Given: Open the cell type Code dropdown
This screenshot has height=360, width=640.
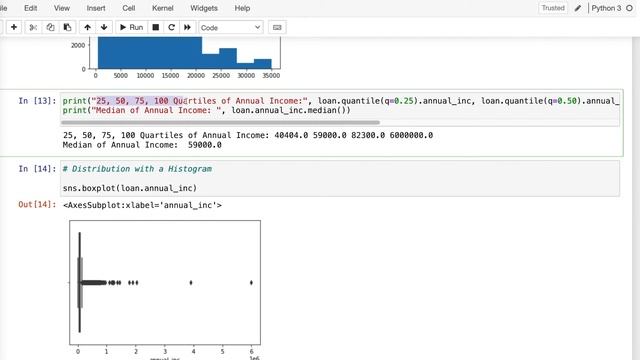Looking at the screenshot, I should [x=231, y=27].
